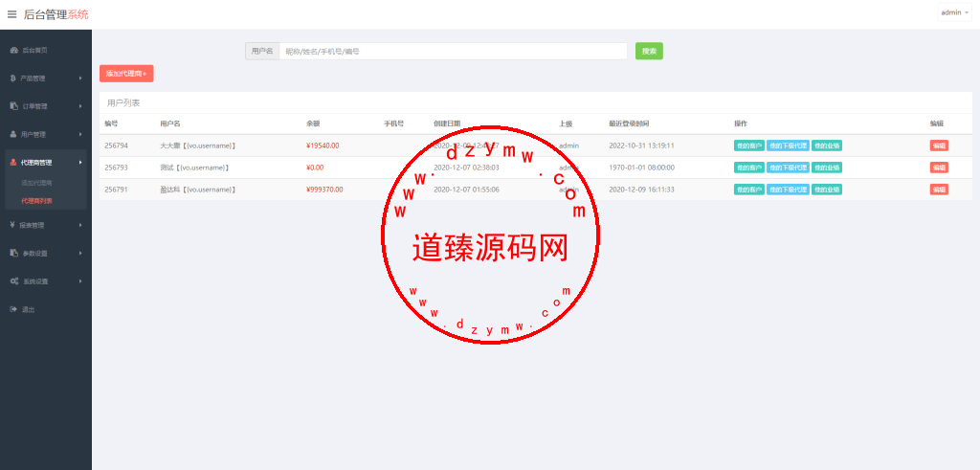Viewport: 980px width, 470px height.
Task: Click username cell 盈达科【{vo.username}】
Action: [x=197, y=190]
